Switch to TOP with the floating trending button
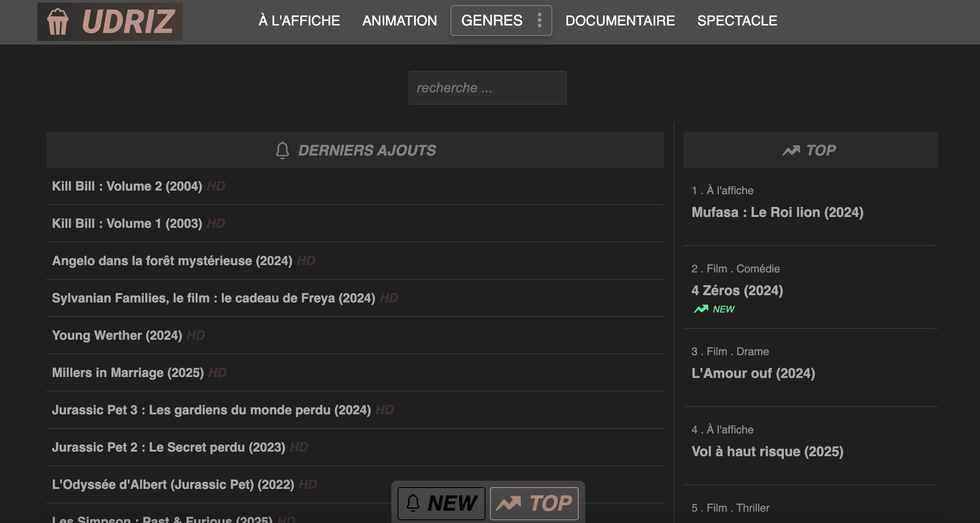The width and height of the screenshot is (980, 523). [x=534, y=503]
